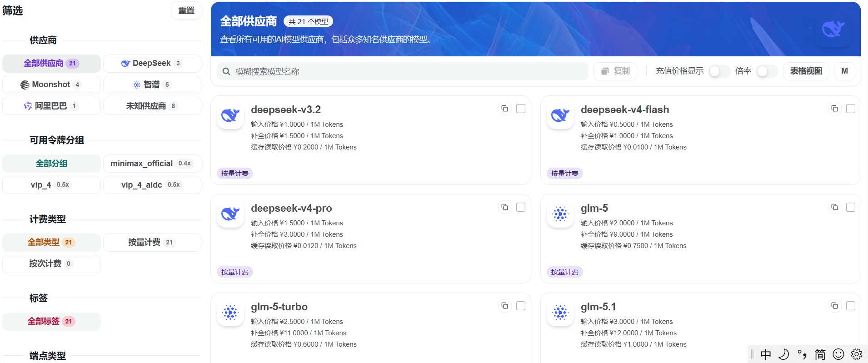Screen dimensions: 868x363
Task: Switch IME simplified Chinese setting
Action: pyautogui.click(x=820, y=354)
